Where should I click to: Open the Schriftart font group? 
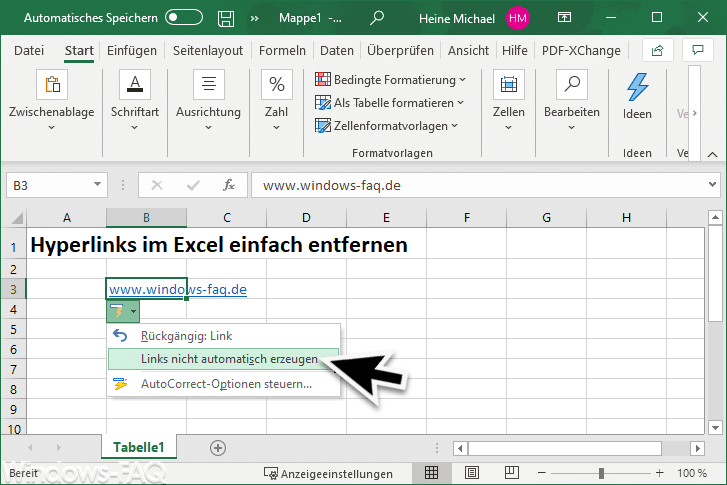tap(134, 99)
